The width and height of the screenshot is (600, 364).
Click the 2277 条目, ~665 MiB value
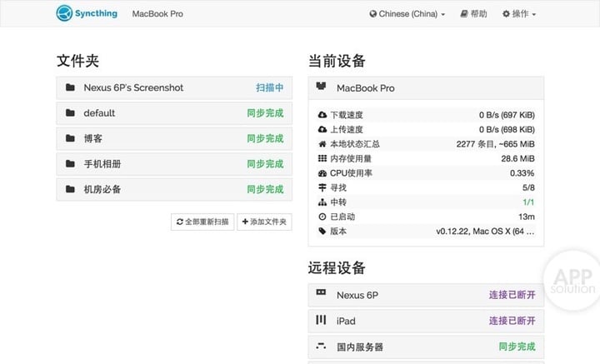(x=496, y=144)
